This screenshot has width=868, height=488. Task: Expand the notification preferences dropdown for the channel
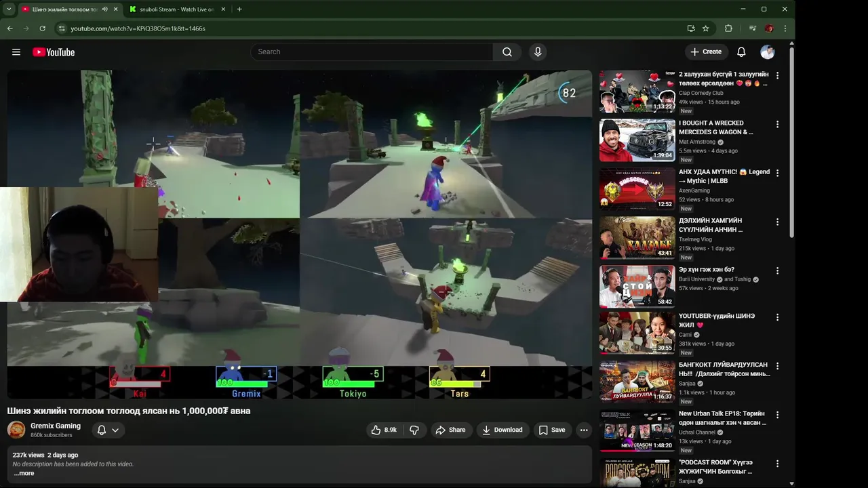[x=115, y=430]
